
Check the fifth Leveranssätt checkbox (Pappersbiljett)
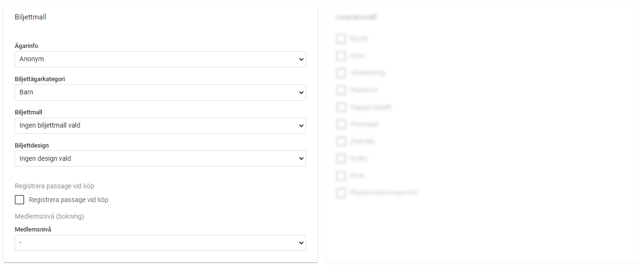[x=341, y=107]
